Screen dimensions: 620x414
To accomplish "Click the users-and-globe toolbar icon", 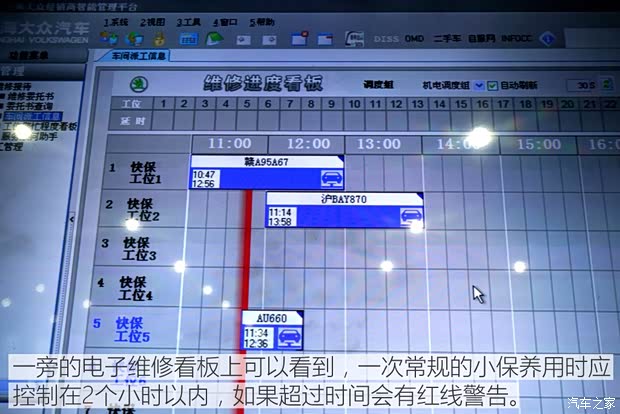I will 109,39.
